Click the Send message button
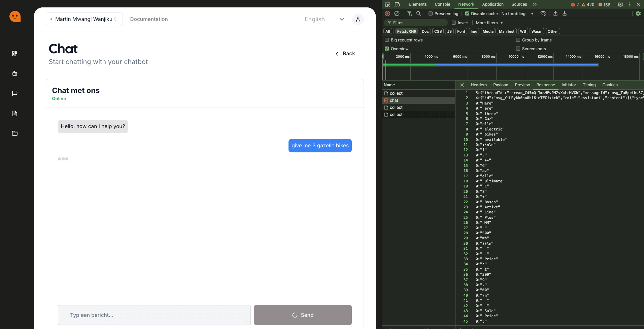Viewport: 644px width, 329px height. 303,315
